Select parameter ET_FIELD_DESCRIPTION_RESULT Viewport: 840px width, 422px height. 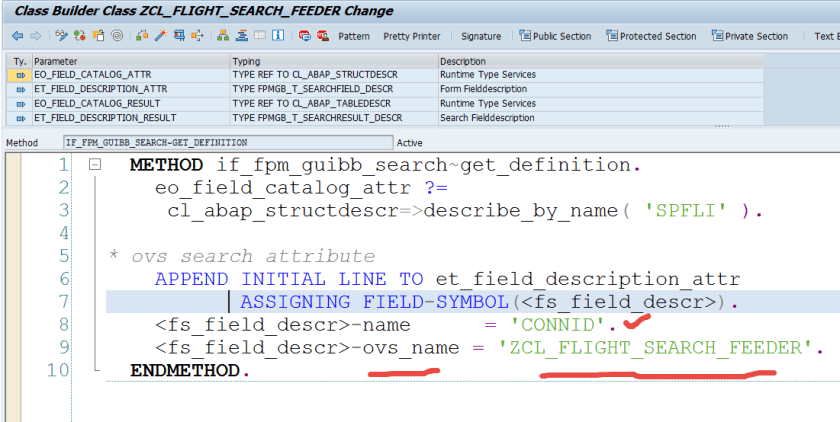tap(105, 118)
